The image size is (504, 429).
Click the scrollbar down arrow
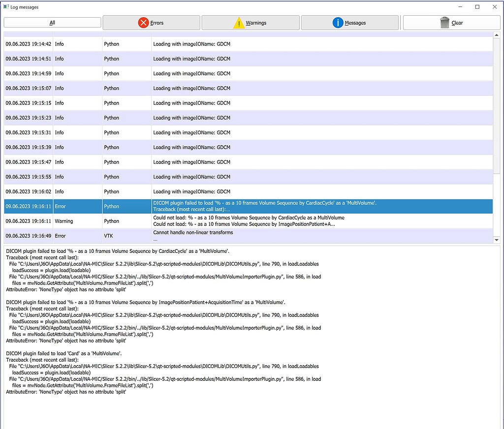(x=496, y=239)
